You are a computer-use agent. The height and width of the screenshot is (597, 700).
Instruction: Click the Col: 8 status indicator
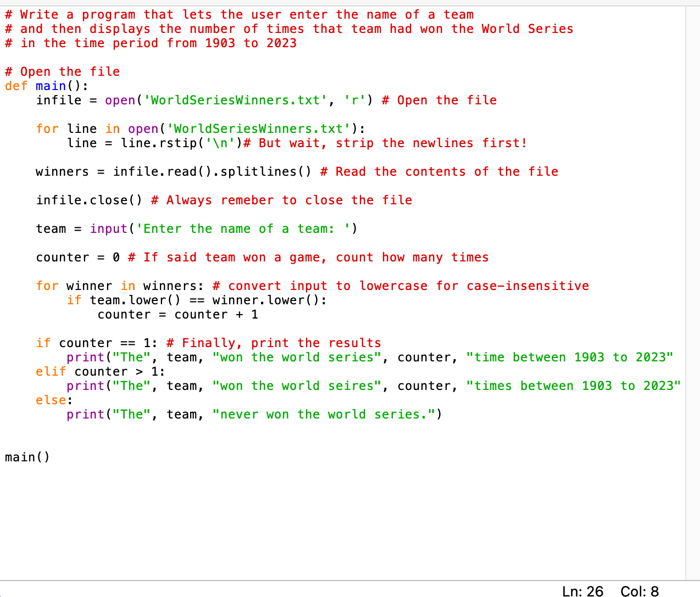click(640, 591)
